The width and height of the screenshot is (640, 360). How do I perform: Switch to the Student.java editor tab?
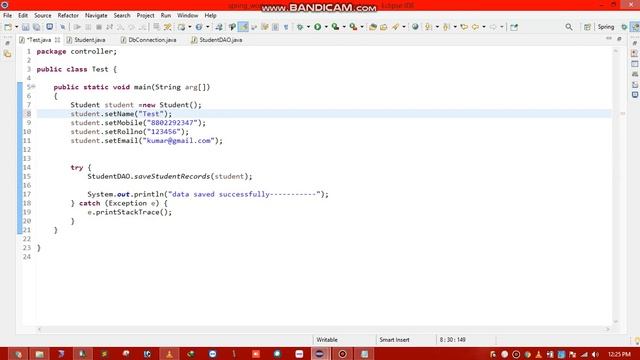[x=86, y=40]
